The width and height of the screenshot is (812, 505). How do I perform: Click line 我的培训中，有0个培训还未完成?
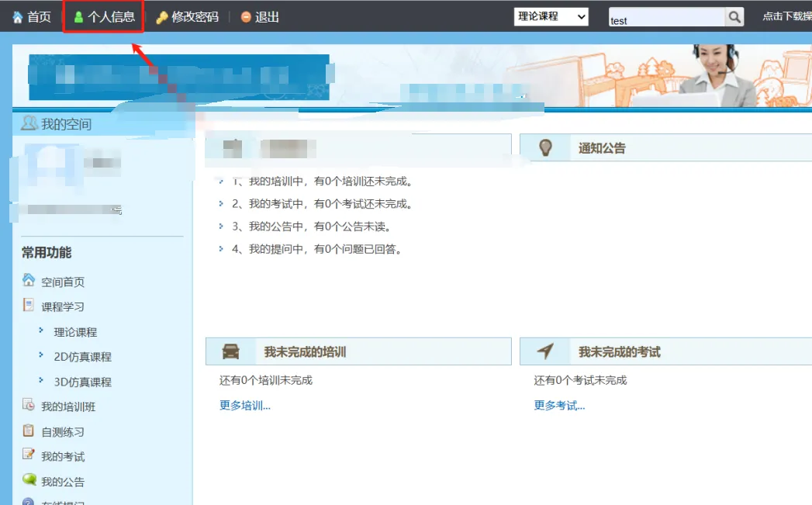[x=323, y=182]
